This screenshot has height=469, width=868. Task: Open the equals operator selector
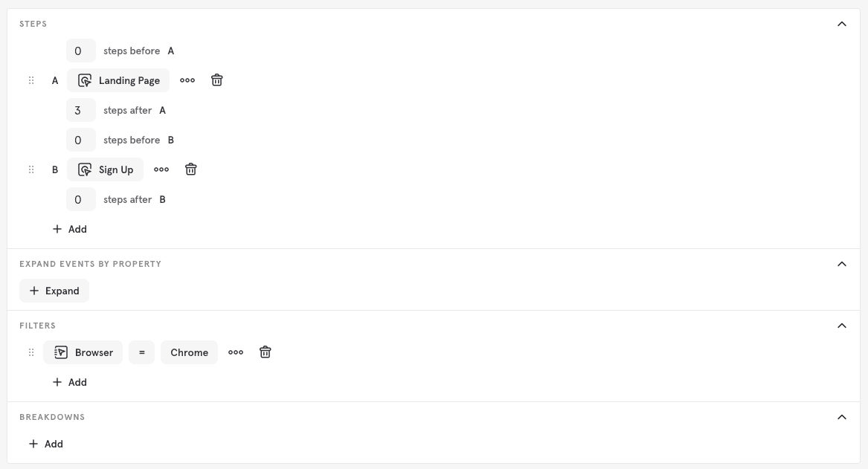[141, 352]
